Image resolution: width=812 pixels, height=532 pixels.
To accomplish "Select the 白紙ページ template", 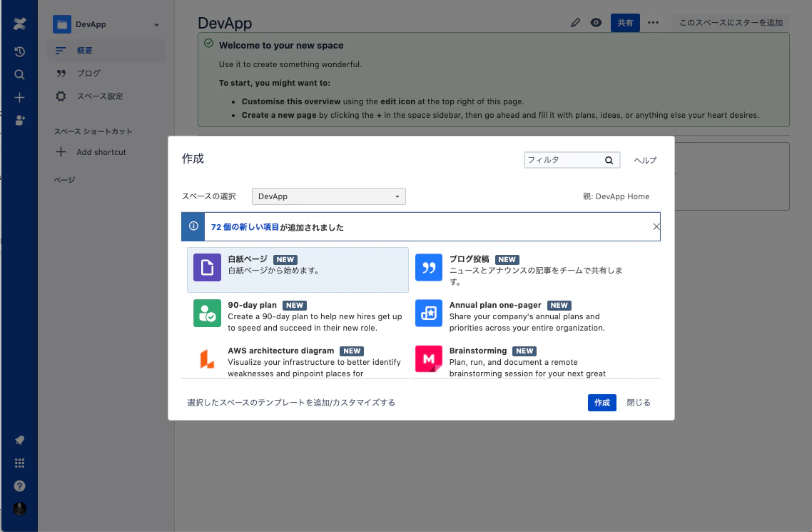I will [298, 268].
